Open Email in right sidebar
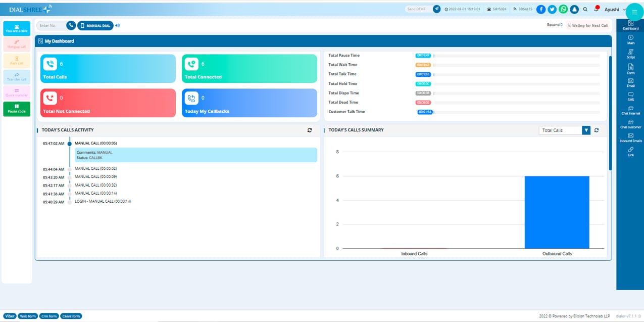Image resolution: width=644 pixels, height=322 pixels. coord(631,83)
